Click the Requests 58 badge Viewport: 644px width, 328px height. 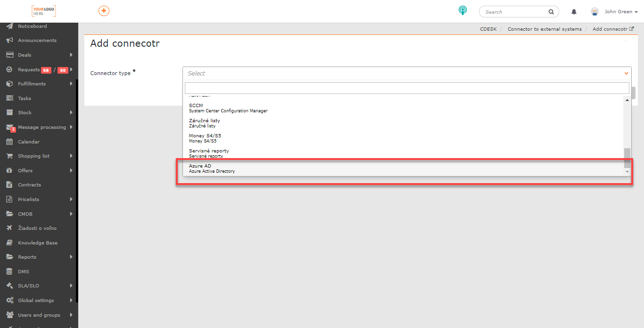46,70
